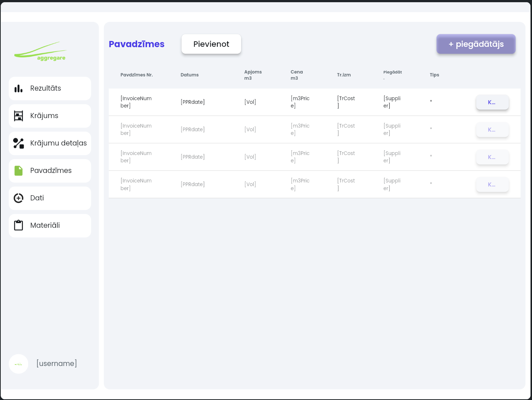
Task: Select the second row [InvoiceNumber] cell
Action: [136, 129]
